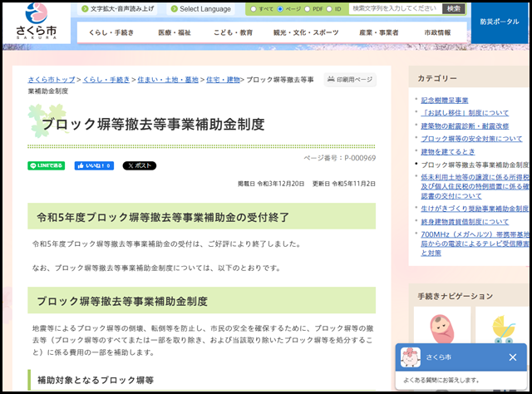Share the page via LINE button
This screenshot has width=532, height=394.
(x=46, y=165)
